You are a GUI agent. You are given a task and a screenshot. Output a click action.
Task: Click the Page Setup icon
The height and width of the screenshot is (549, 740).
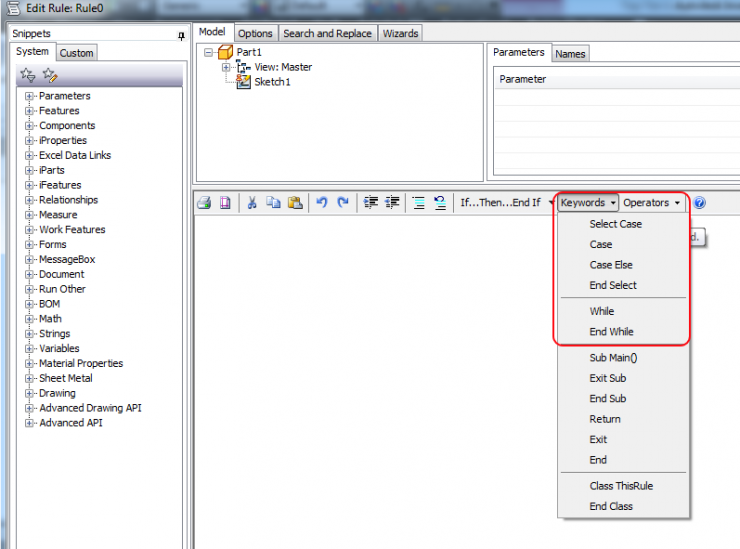225,203
